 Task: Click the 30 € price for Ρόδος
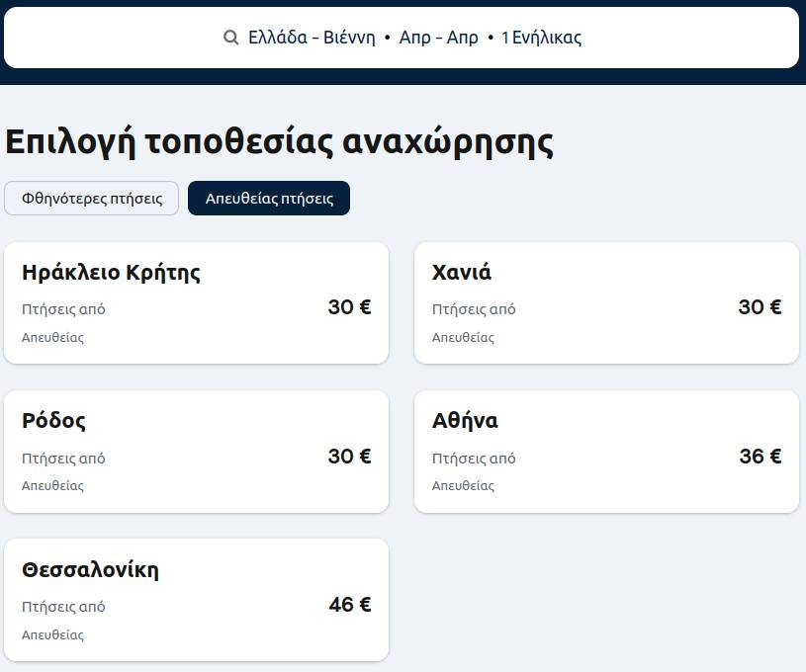coord(349,457)
